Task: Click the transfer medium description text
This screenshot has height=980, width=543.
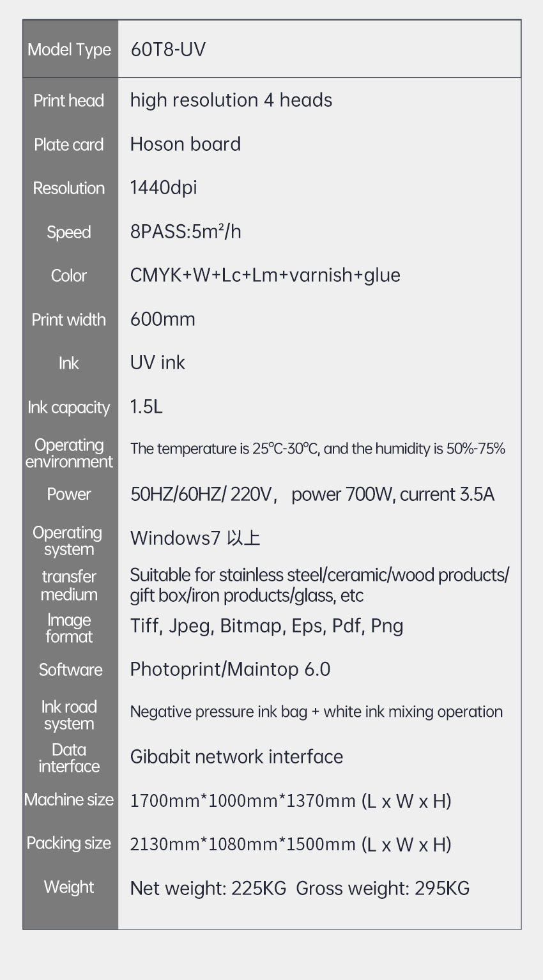Action: click(319, 585)
